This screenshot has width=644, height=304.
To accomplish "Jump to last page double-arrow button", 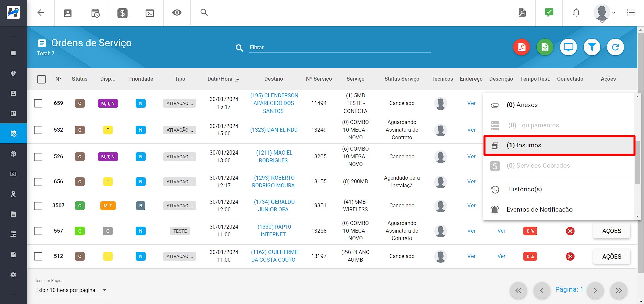I will pyautogui.click(x=619, y=290).
